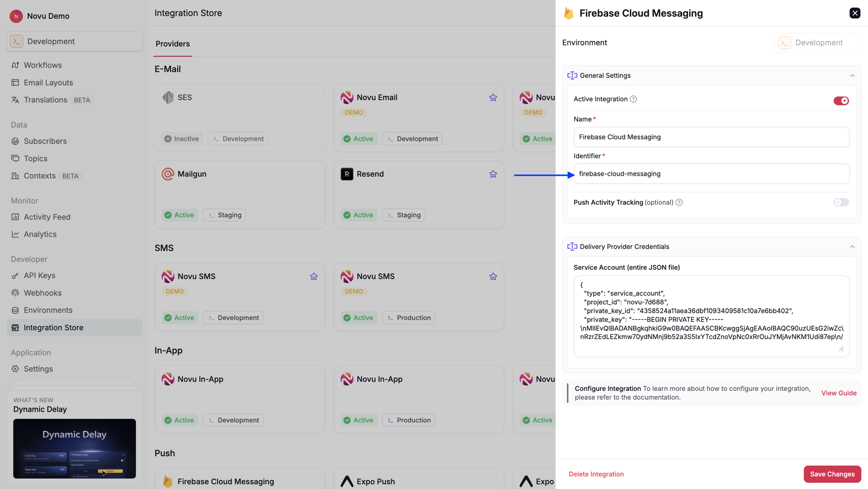Disable the Active Integration toggle
This screenshot has width=868, height=489.
(841, 101)
